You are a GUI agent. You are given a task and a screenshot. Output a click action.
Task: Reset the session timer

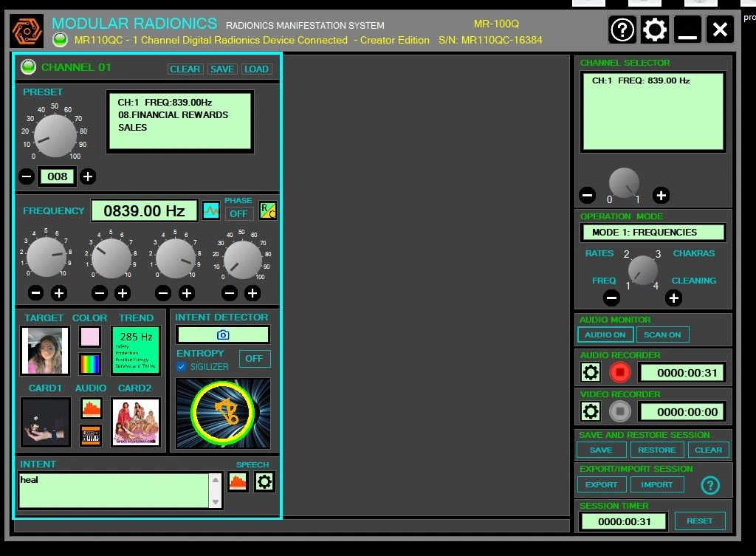click(700, 521)
